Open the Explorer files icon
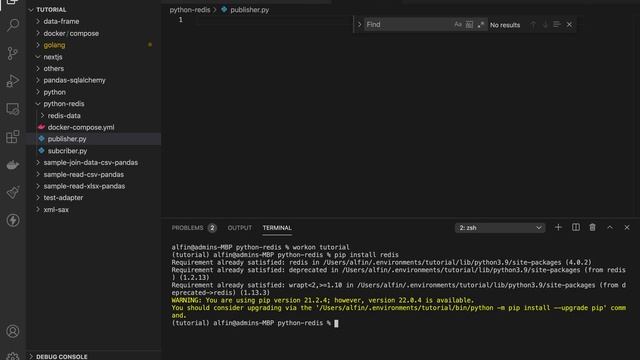This screenshot has height=360, width=640. point(13,2)
